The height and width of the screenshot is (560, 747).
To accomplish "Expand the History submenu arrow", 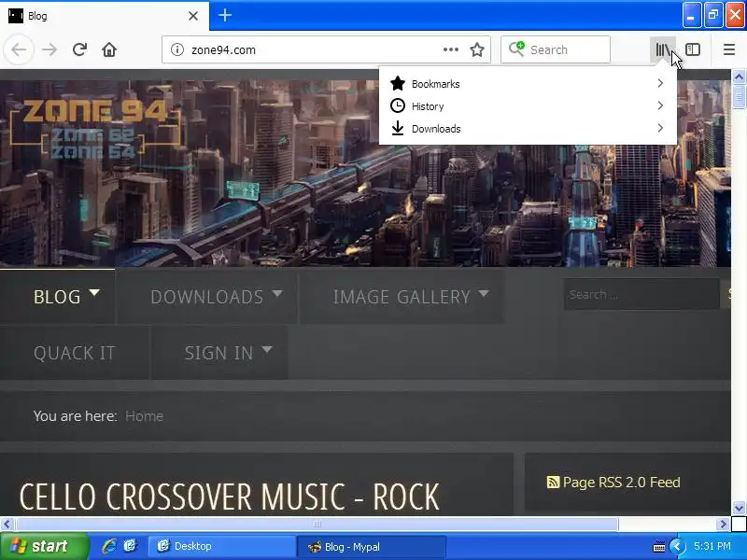I will (x=660, y=105).
